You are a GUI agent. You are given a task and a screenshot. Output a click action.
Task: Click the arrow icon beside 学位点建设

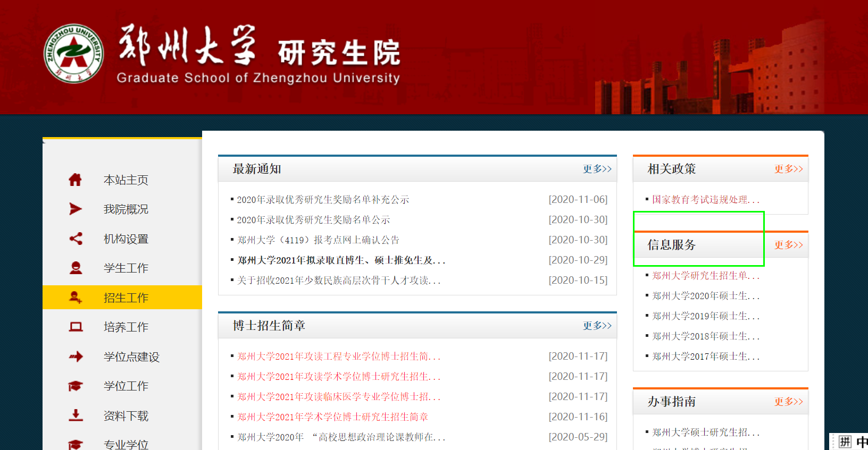point(76,356)
